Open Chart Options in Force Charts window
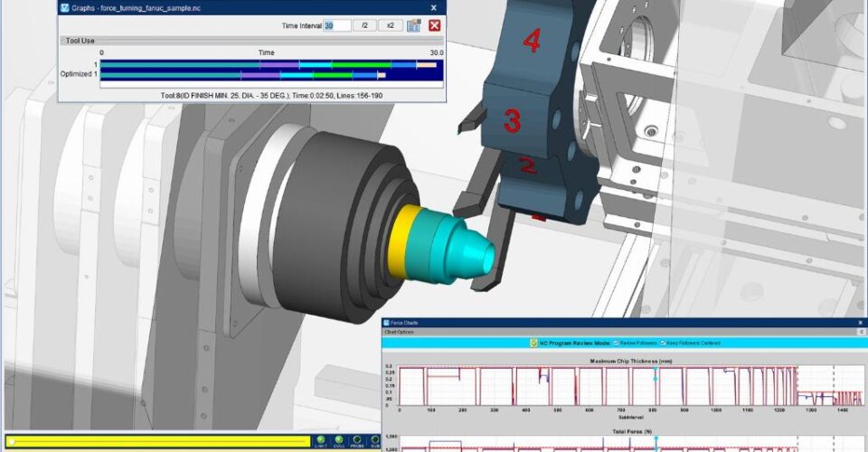 (399, 332)
